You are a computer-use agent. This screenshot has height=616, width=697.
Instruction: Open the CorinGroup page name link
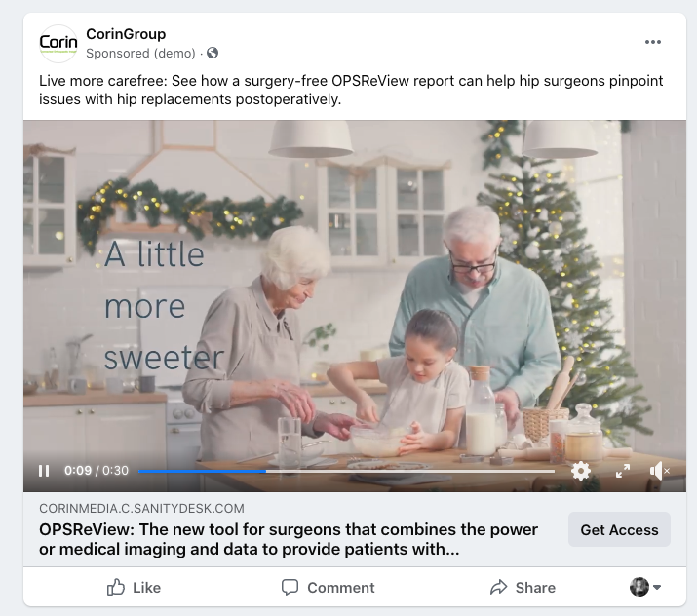coord(126,34)
